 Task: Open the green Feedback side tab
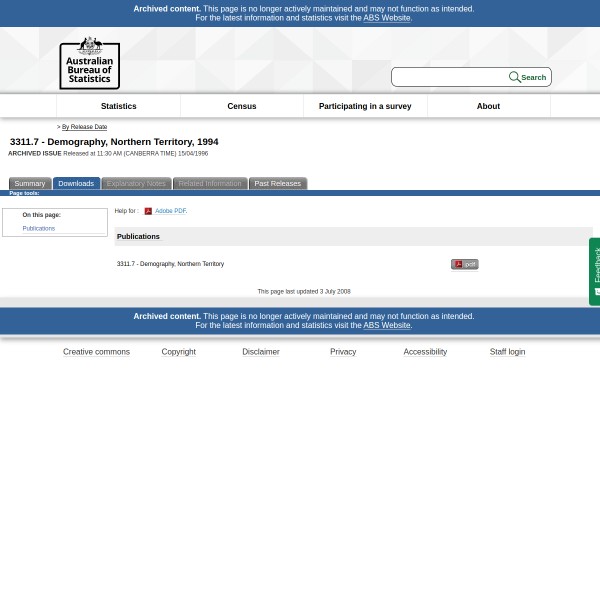(595, 270)
